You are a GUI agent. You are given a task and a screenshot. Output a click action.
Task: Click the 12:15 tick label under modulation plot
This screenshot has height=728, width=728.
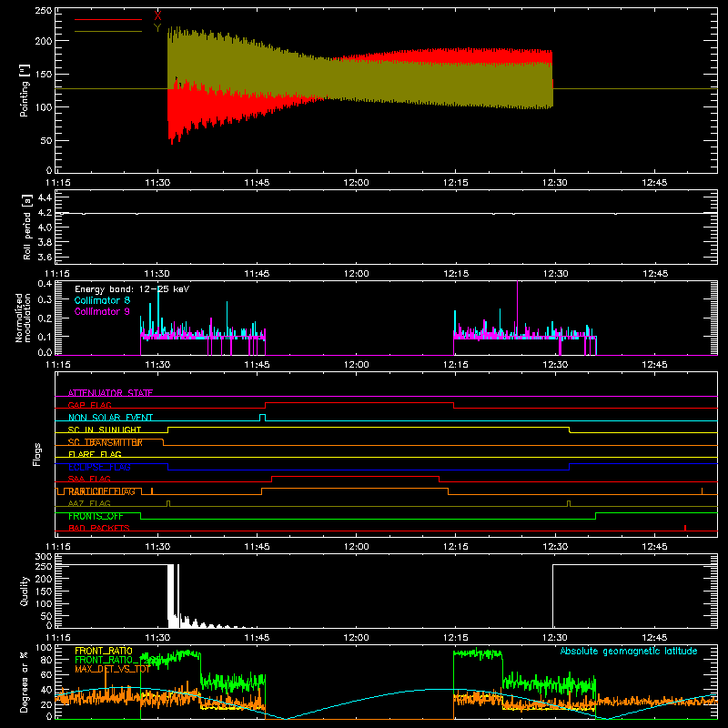[456, 365]
